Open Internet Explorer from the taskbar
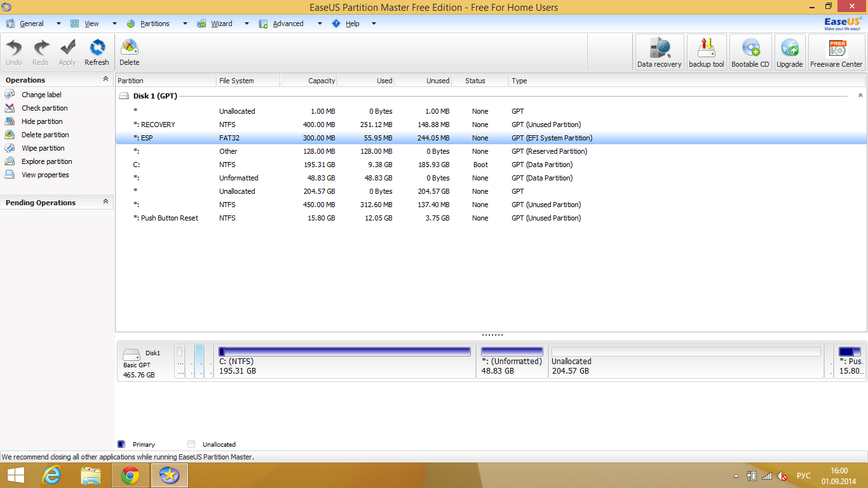The image size is (868, 488). [x=51, y=475]
